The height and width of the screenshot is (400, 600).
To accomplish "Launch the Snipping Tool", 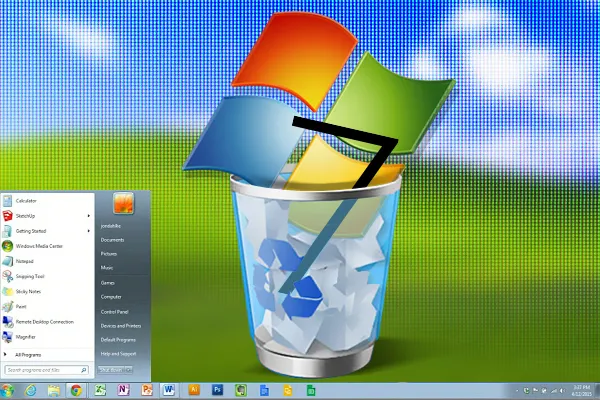I will click(x=47, y=276).
